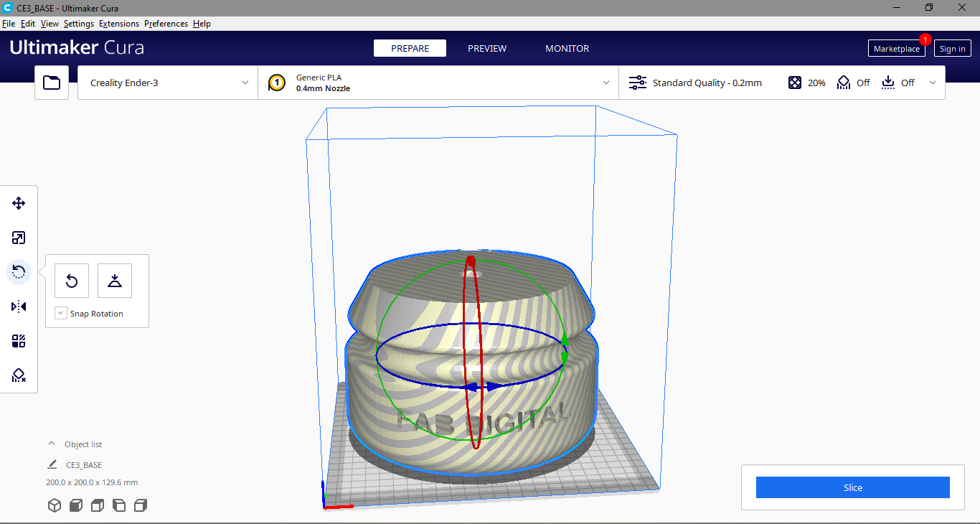This screenshot has width=980, height=524.
Task: Open the File menu
Action: click(9, 24)
